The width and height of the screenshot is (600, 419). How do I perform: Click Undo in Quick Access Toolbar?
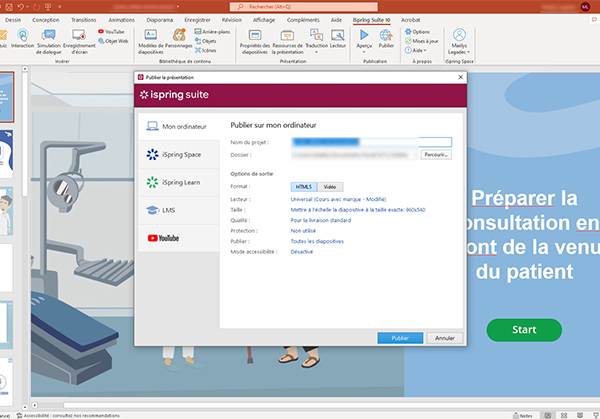point(20,7)
